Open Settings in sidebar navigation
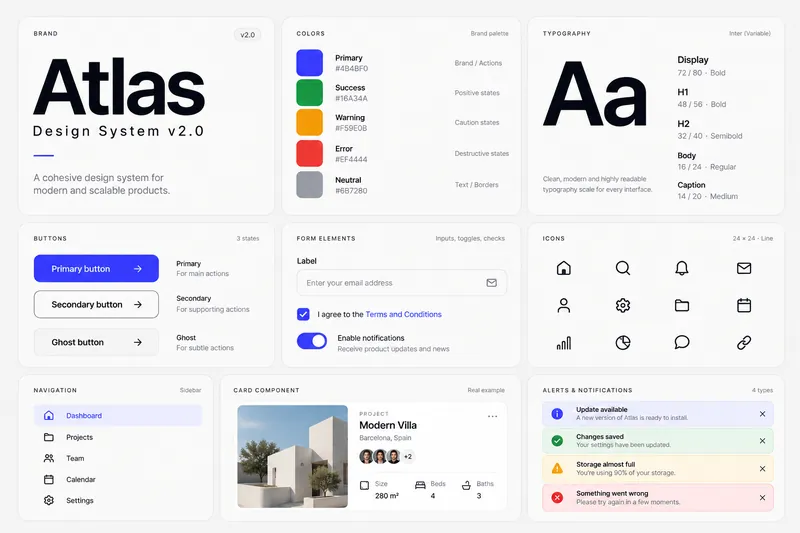 (118, 500)
